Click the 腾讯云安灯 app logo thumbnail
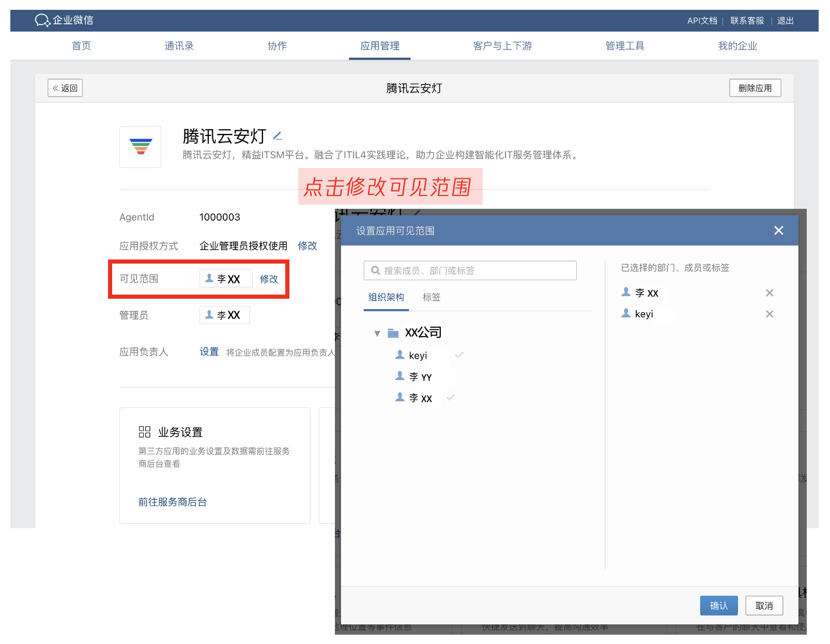The image size is (830, 644). pos(141,147)
